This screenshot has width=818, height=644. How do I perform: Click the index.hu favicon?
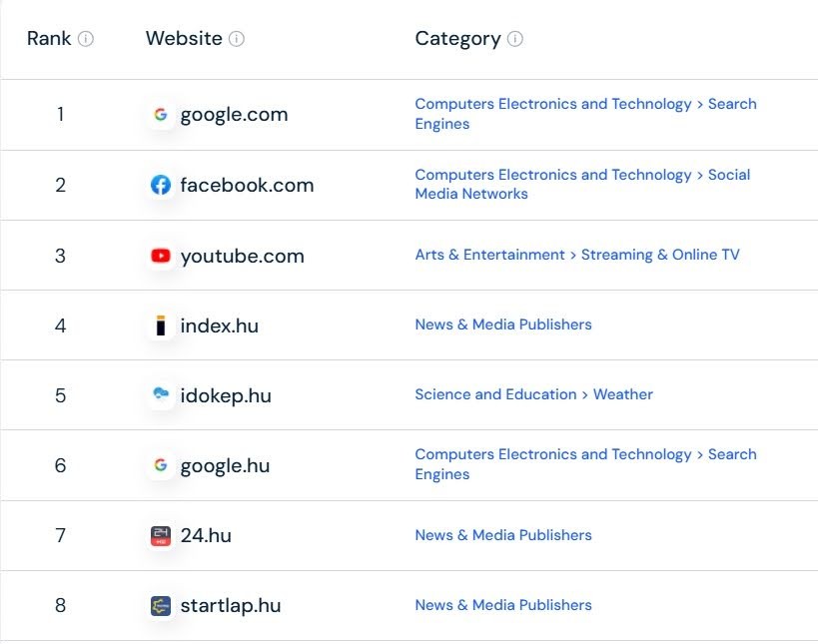click(x=161, y=325)
